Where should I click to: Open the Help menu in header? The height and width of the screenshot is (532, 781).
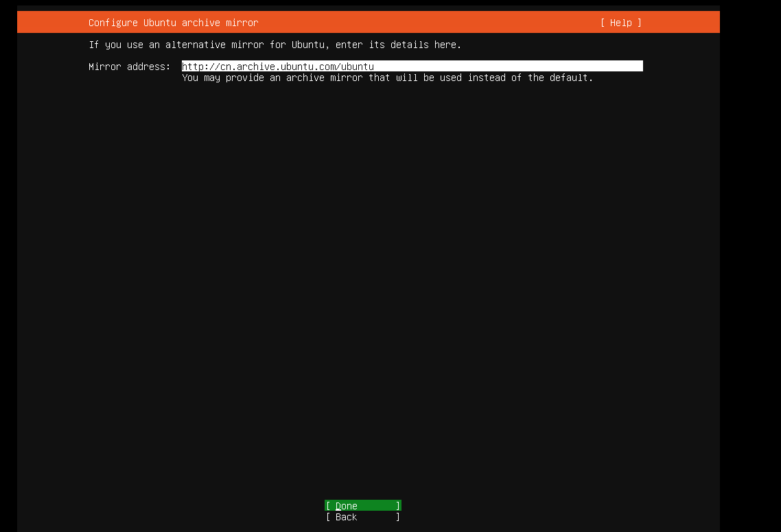620,23
